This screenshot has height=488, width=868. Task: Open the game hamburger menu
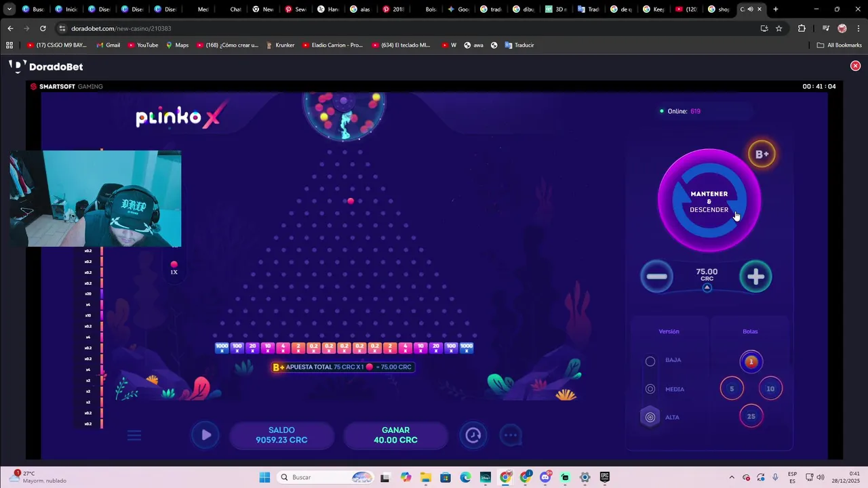click(134, 435)
